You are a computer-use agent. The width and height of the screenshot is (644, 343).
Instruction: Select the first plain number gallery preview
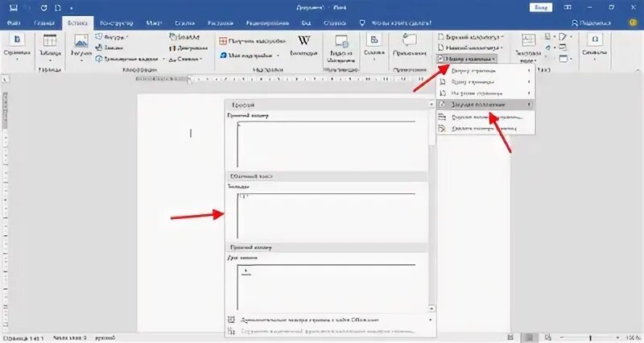(x=327, y=140)
